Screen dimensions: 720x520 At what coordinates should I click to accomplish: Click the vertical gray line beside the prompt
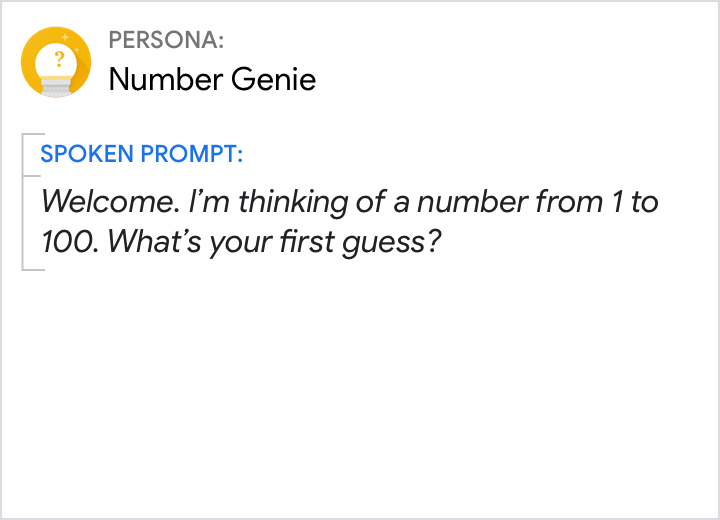point(22,202)
